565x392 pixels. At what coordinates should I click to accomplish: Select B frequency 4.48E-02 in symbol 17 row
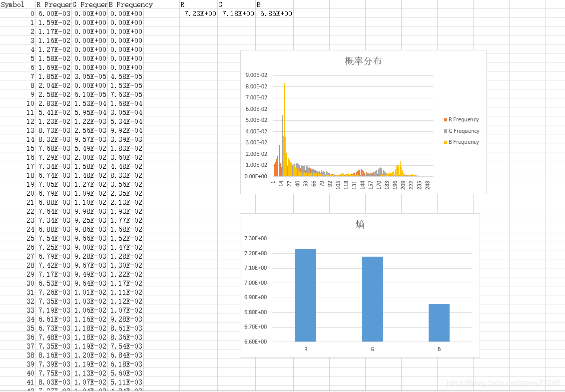pos(126,166)
